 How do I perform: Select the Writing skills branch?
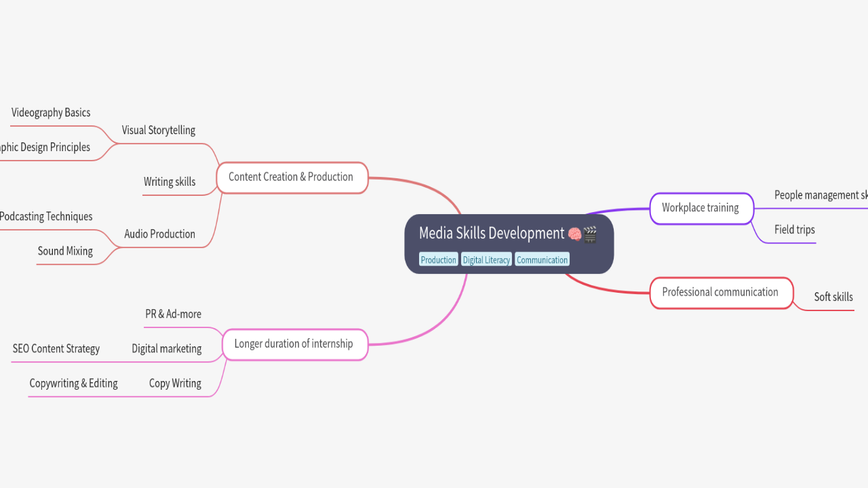(170, 182)
